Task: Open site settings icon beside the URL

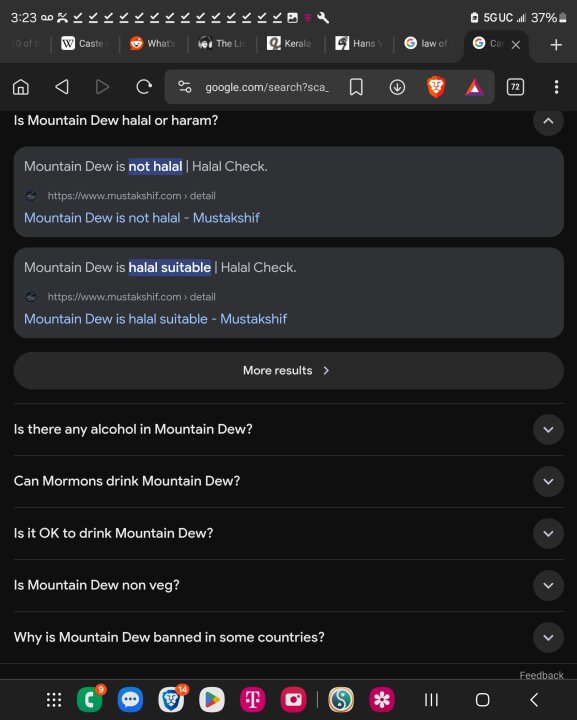Action: pos(185,87)
